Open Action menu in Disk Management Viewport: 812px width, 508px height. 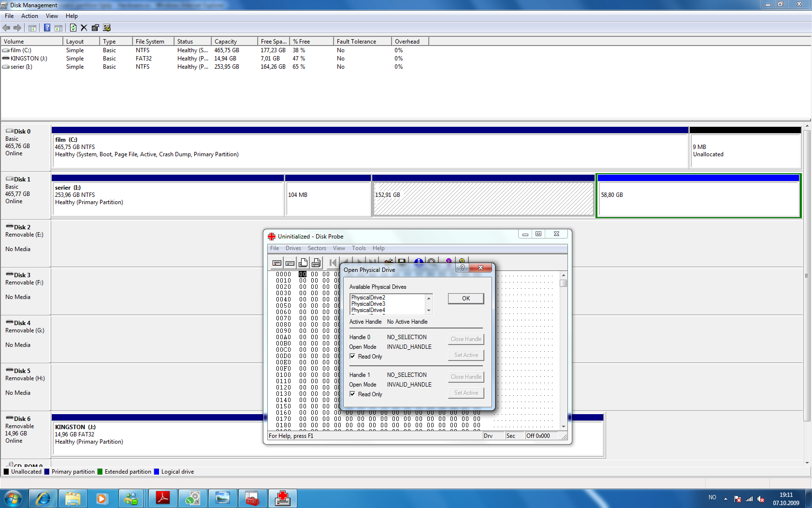point(29,16)
